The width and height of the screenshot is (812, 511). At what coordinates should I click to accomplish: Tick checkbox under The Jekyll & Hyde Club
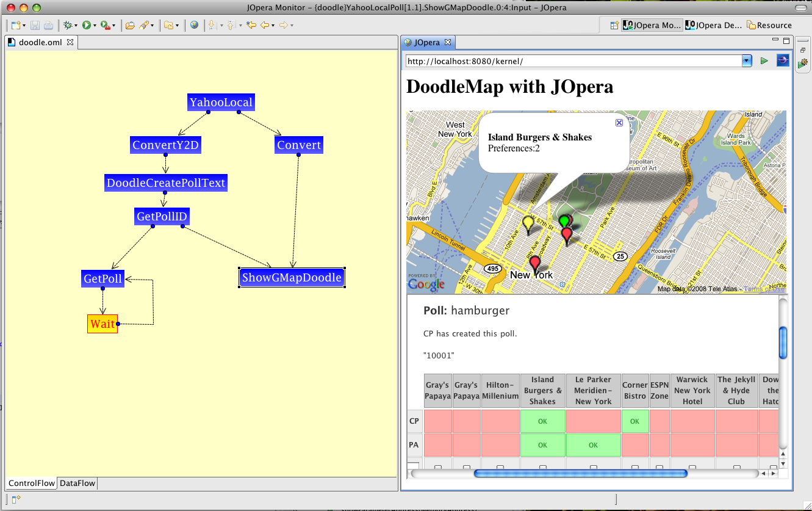point(736,468)
